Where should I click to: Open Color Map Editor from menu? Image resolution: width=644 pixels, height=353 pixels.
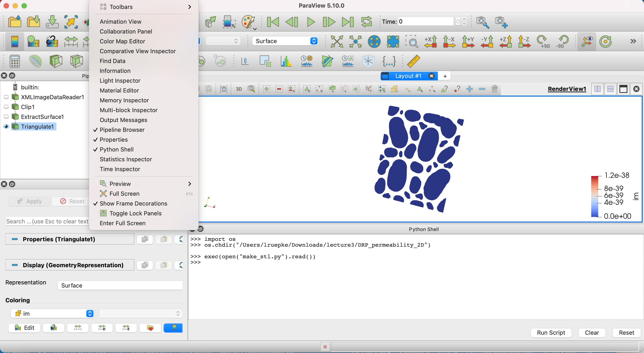[122, 41]
